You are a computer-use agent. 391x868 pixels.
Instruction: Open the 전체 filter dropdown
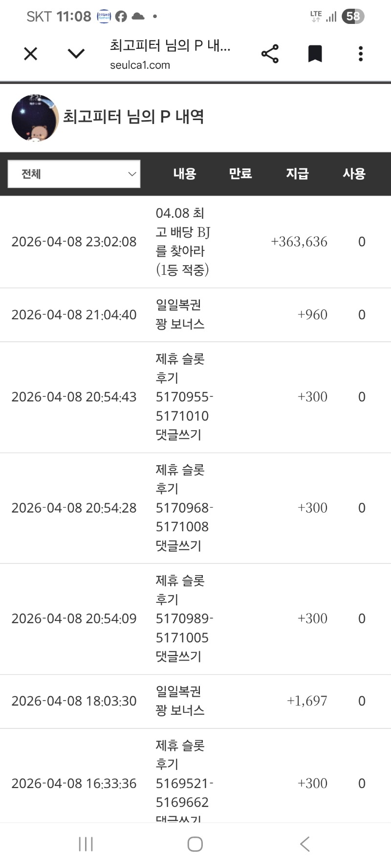pyautogui.click(x=74, y=174)
